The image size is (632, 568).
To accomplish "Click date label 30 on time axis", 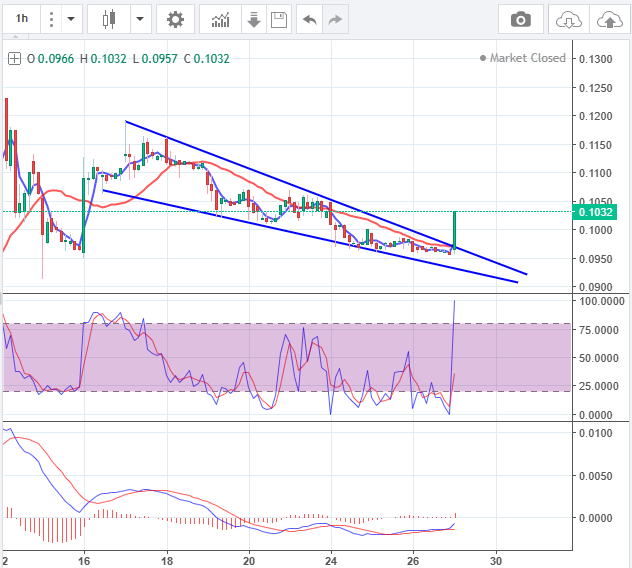I will (x=496, y=561).
